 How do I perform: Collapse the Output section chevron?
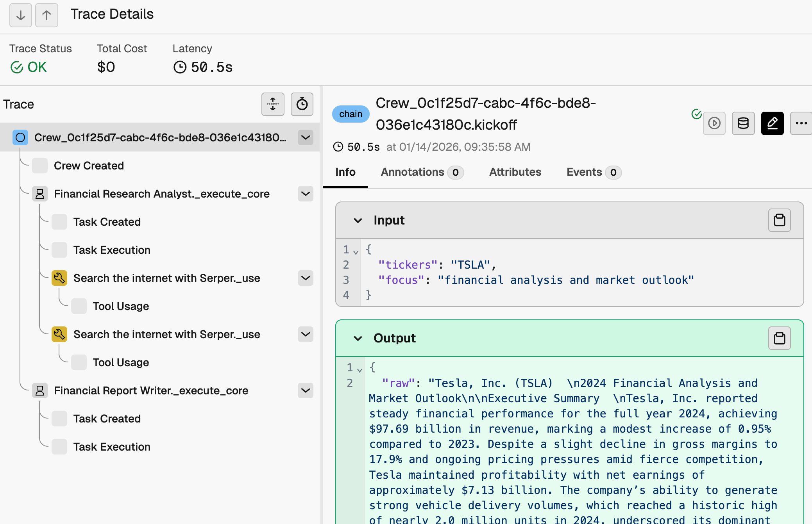[x=358, y=339]
